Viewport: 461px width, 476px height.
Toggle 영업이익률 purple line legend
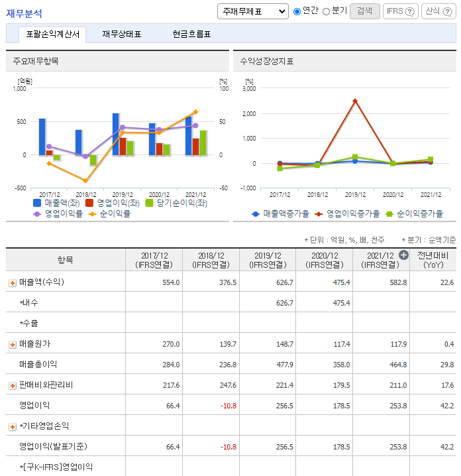coord(38,214)
